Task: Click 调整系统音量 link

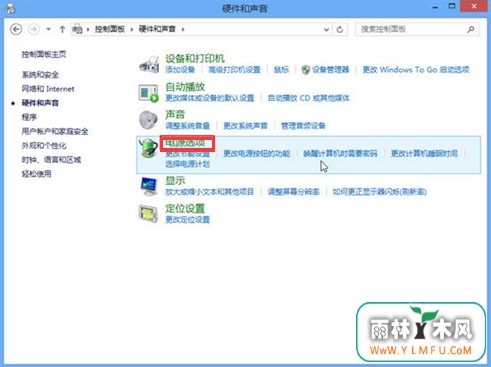Action: pos(188,126)
